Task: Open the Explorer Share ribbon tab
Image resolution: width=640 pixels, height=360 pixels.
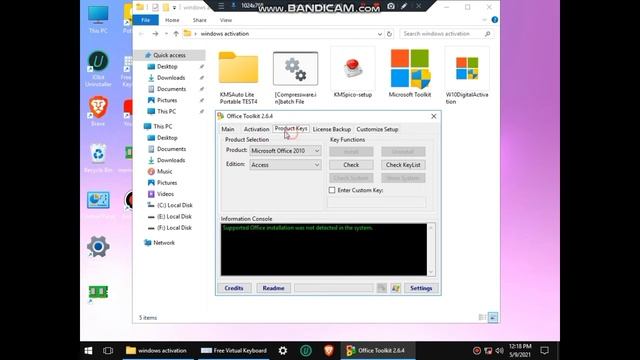Action: (x=200, y=20)
